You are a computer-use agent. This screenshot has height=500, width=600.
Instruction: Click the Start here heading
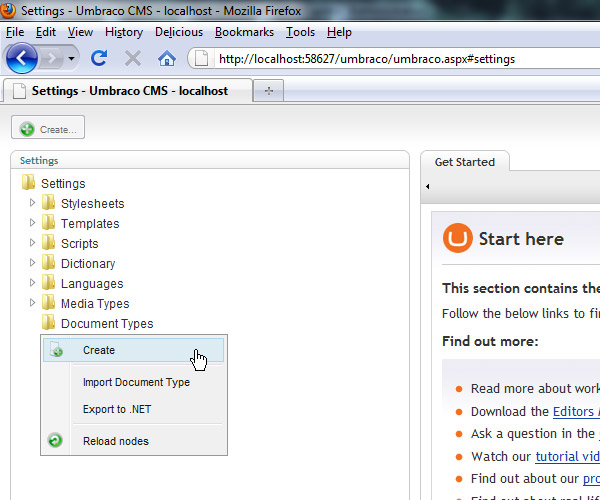click(x=521, y=239)
